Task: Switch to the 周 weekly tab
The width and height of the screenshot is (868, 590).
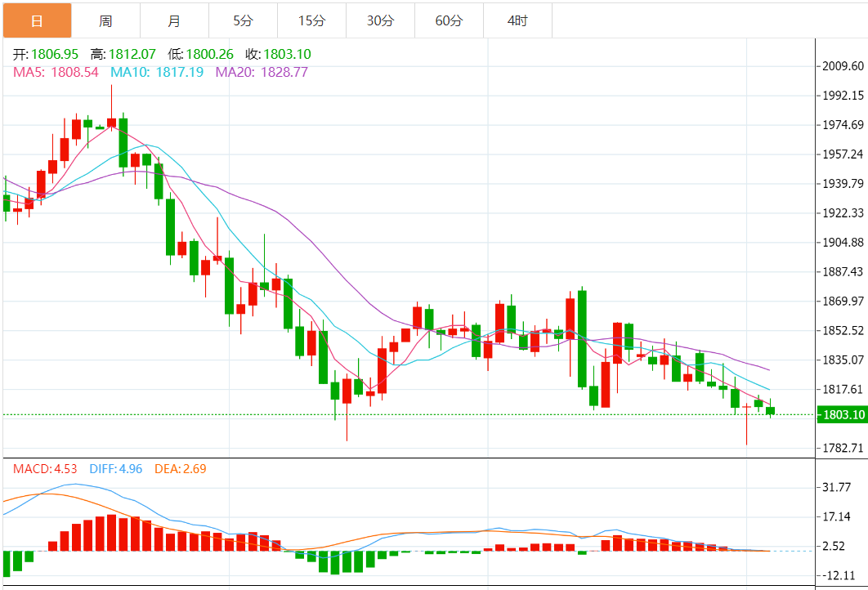Action: point(105,21)
